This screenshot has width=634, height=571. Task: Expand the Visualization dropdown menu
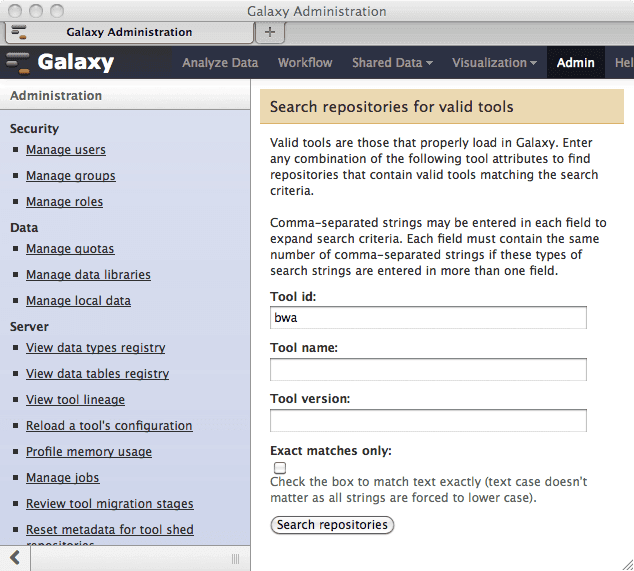[x=494, y=63]
